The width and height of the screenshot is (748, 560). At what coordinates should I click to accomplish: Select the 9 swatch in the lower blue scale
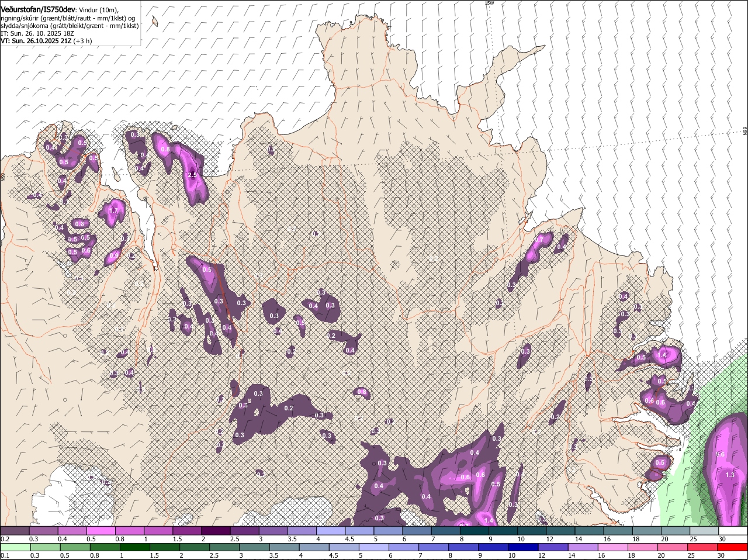494,547
